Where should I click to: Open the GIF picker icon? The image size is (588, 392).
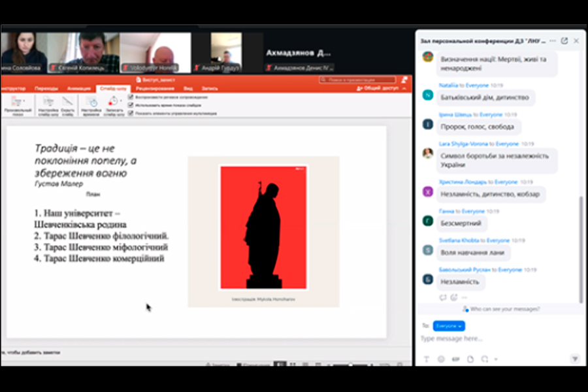(455, 359)
